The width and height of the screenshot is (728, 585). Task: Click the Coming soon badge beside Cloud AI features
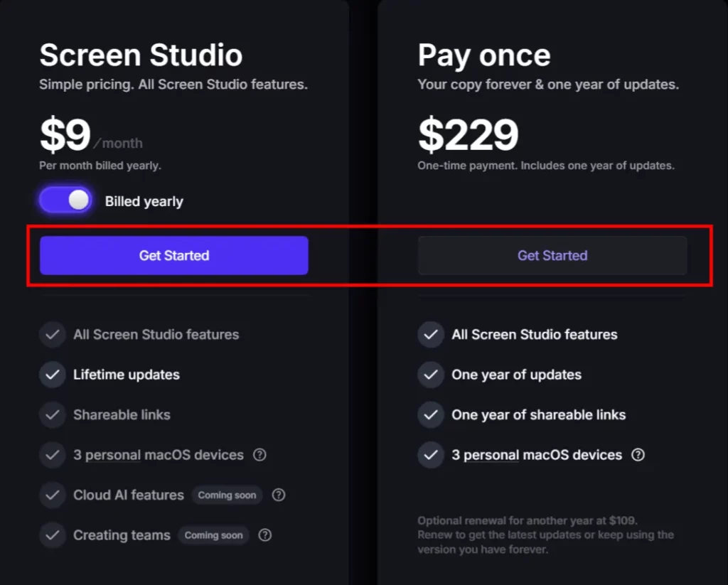click(x=227, y=495)
